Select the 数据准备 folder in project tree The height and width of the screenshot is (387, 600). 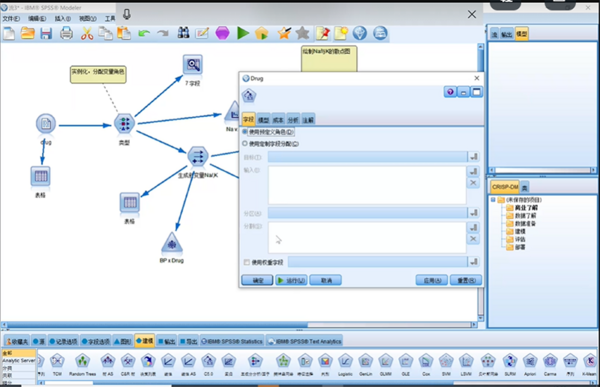[525, 224]
